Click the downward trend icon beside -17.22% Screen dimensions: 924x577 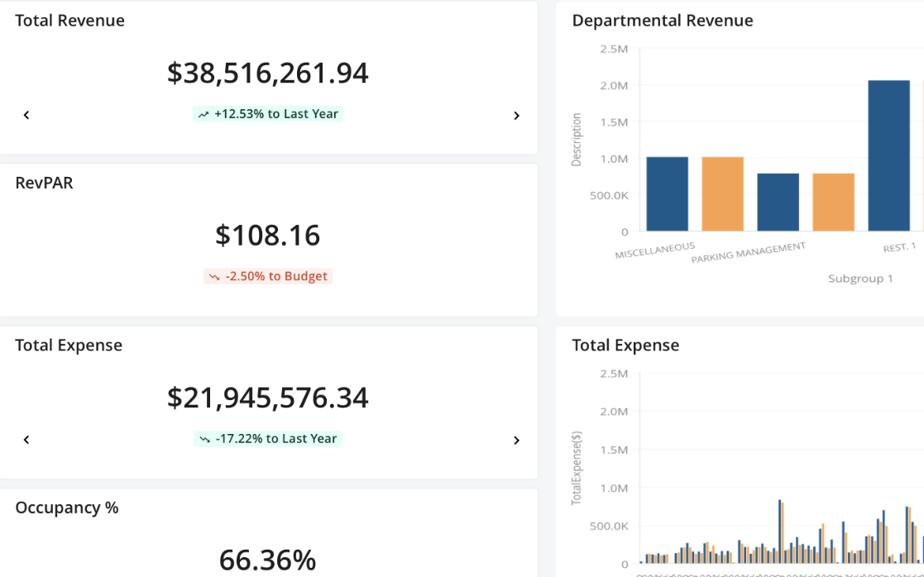(204, 439)
